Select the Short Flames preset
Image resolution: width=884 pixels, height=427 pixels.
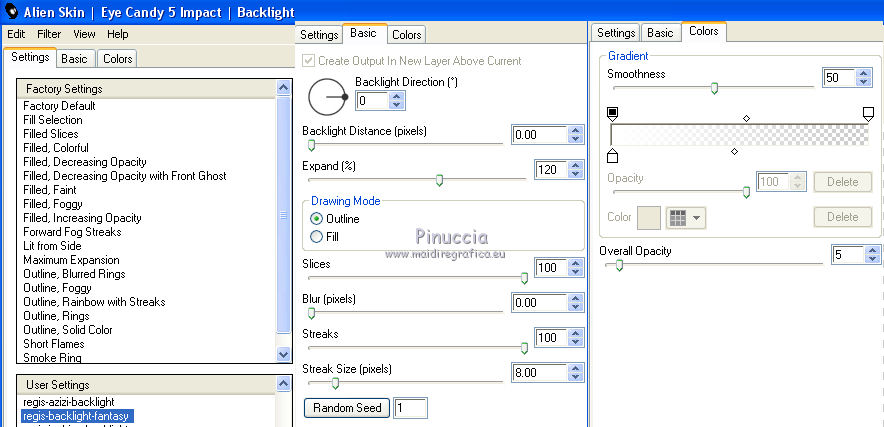click(54, 344)
